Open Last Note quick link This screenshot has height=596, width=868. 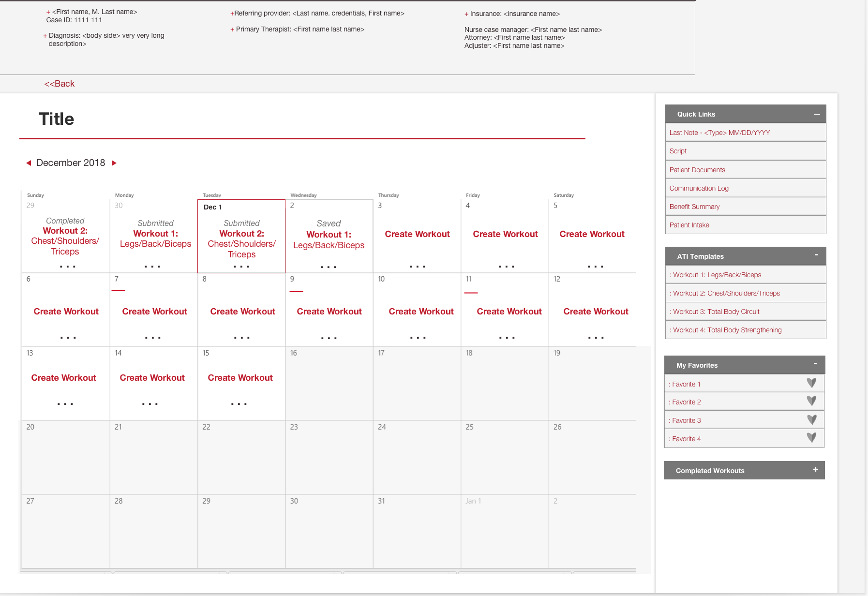click(x=746, y=133)
